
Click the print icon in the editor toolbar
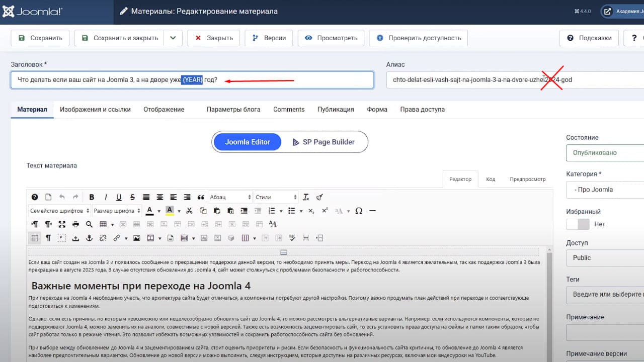75,224
